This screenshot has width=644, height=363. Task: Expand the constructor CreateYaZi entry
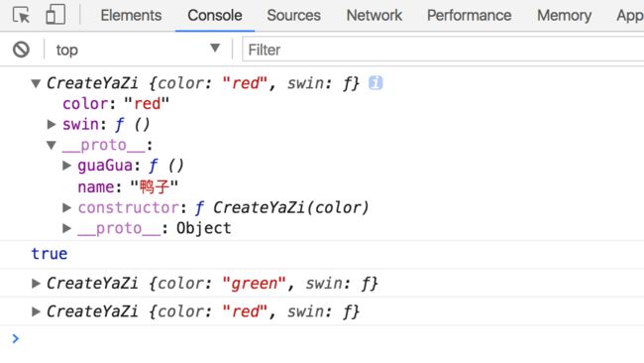tap(66, 207)
